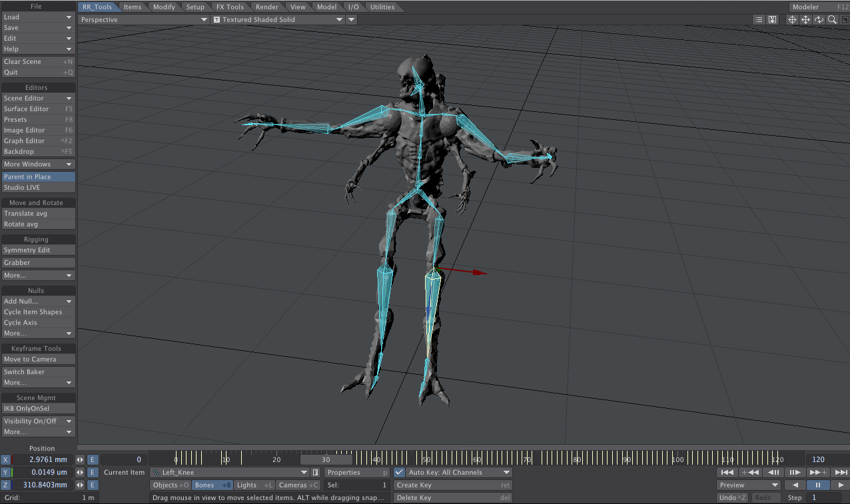Enable Cameras selection mode
This screenshot has height=504, width=850.
(298, 485)
